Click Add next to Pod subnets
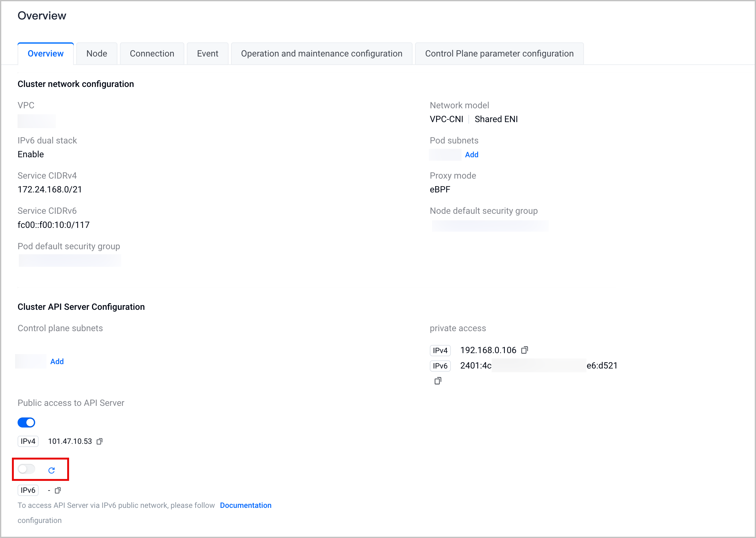Screen dimensions: 756x538 tap(472, 155)
